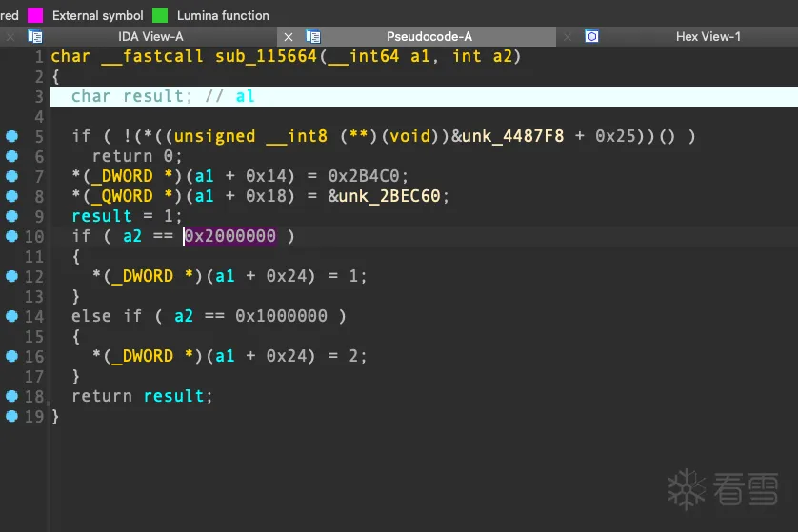Toggle breakpoint dot on line 9

pos(11,216)
